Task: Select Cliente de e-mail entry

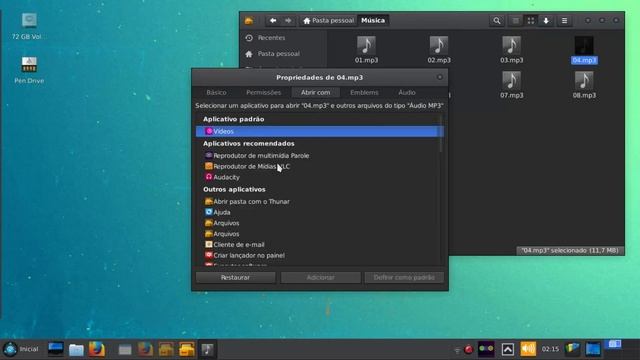Action: 317,244
